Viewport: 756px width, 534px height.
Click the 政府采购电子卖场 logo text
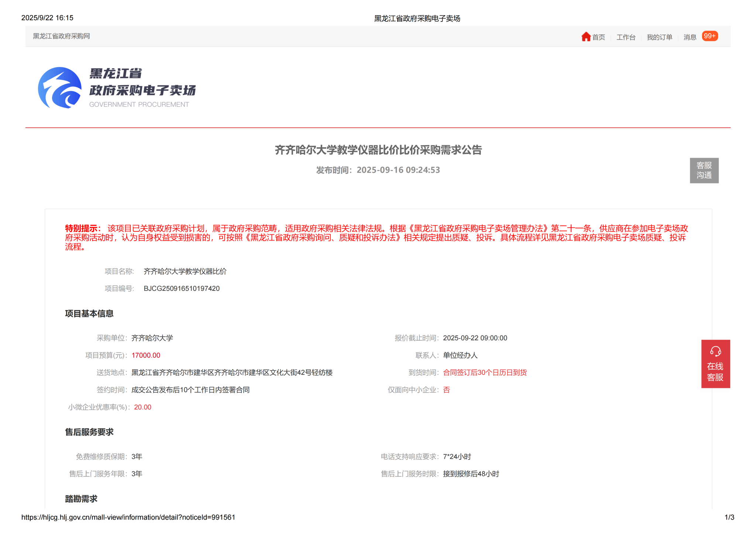click(x=142, y=90)
